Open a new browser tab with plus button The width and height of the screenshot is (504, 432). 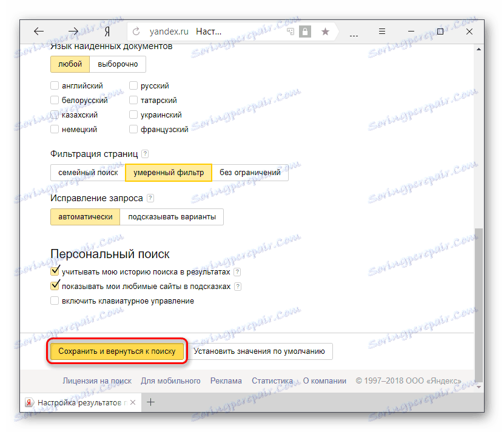(150, 402)
